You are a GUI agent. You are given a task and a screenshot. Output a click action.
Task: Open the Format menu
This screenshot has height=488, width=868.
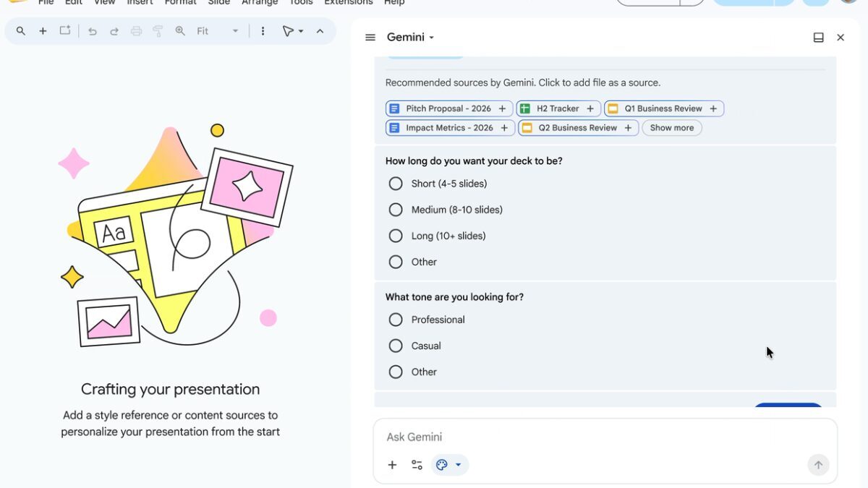tap(180, 2)
